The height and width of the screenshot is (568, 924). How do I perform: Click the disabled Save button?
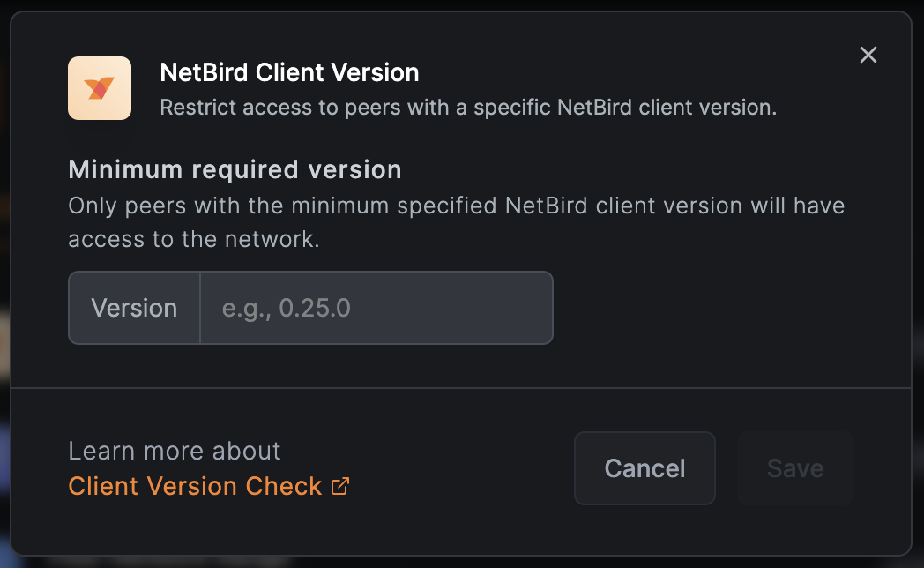(x=794, y=468)
